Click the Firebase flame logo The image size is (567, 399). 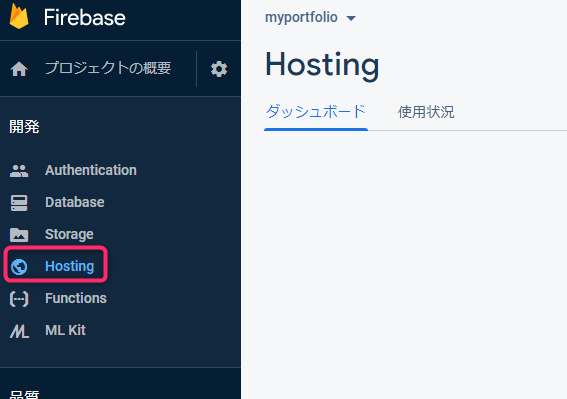point(19,16)
